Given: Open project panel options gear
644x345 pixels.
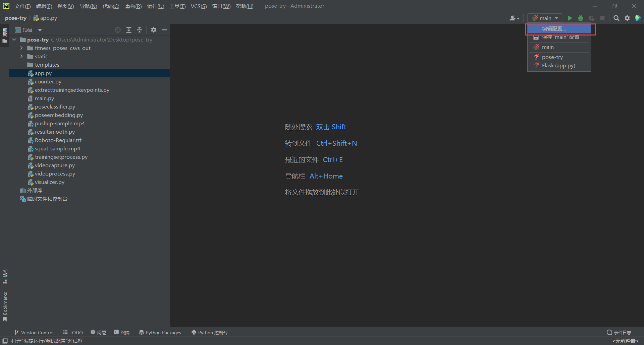Looking at the screenshot, I should 154,30.
